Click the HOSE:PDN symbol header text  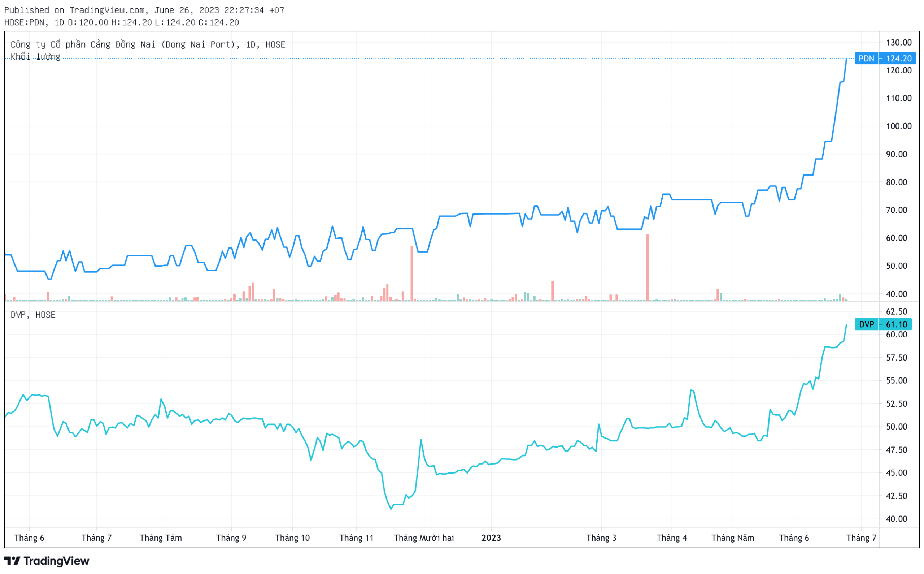click(x=24, y=22)
